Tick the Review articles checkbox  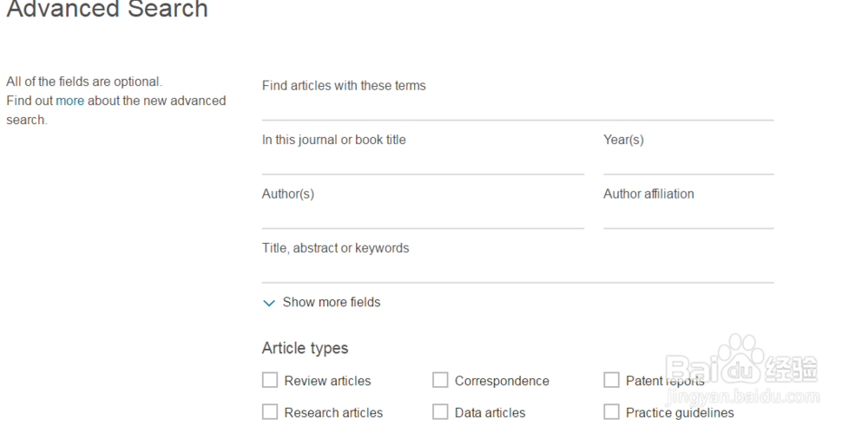coord(270,380)
